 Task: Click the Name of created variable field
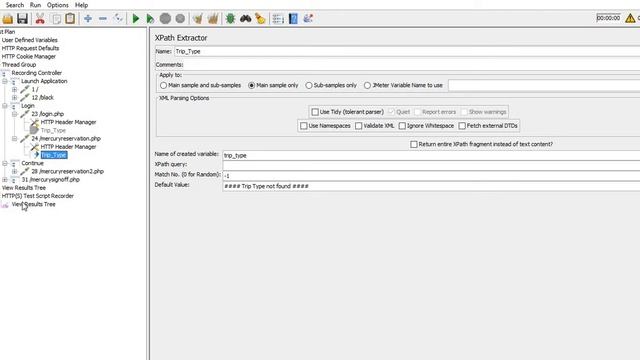431,155
